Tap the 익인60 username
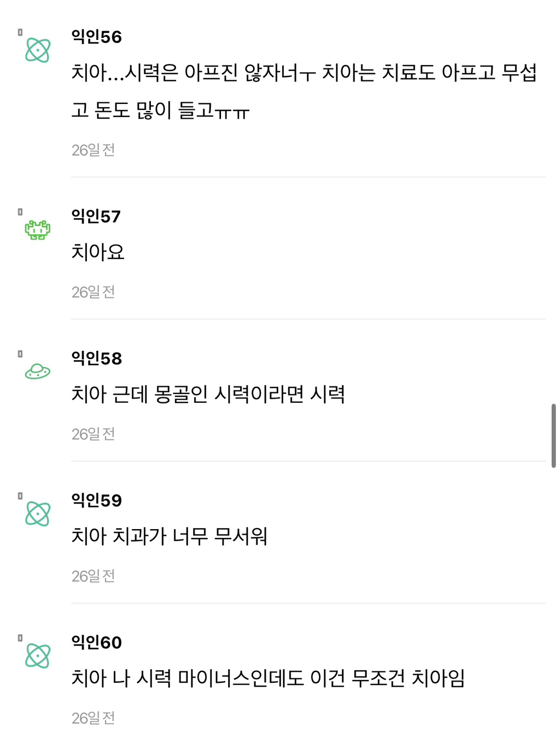This screenshot has width=560, height=744. [x=96, y=642]
